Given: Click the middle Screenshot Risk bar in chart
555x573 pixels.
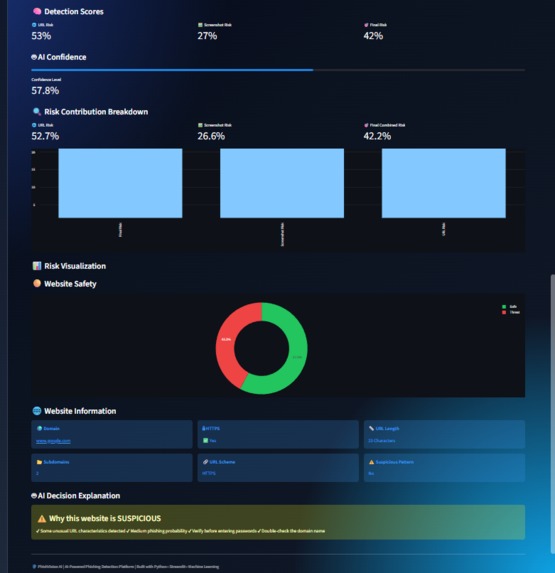Looking at the screenshot, I should pyautogui.click(x=282, y=183).
